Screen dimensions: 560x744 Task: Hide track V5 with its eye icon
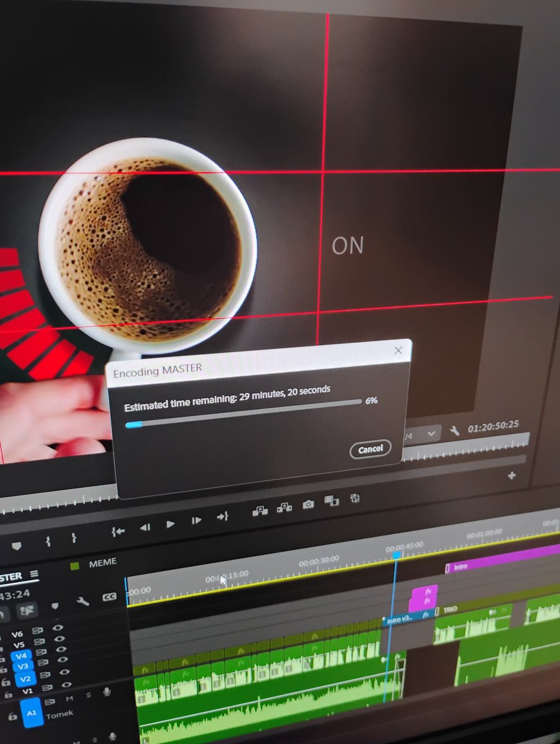59,639
